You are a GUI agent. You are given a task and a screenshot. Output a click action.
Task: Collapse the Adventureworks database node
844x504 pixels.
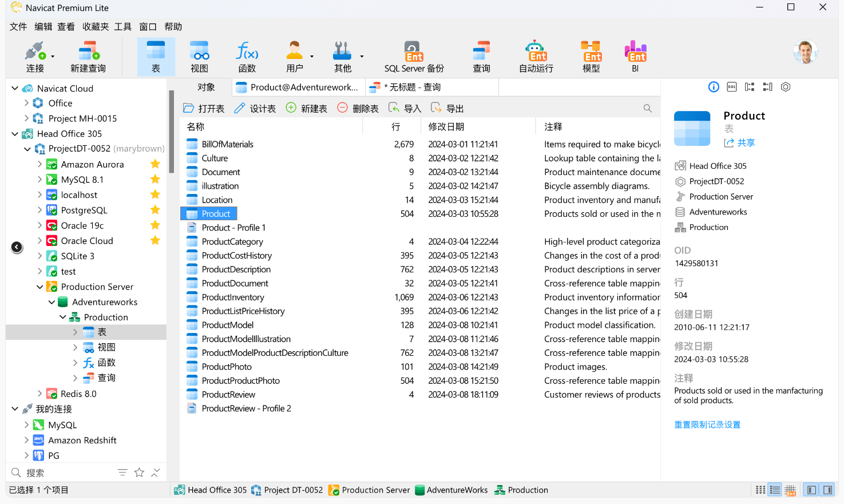tap(51, 302)
